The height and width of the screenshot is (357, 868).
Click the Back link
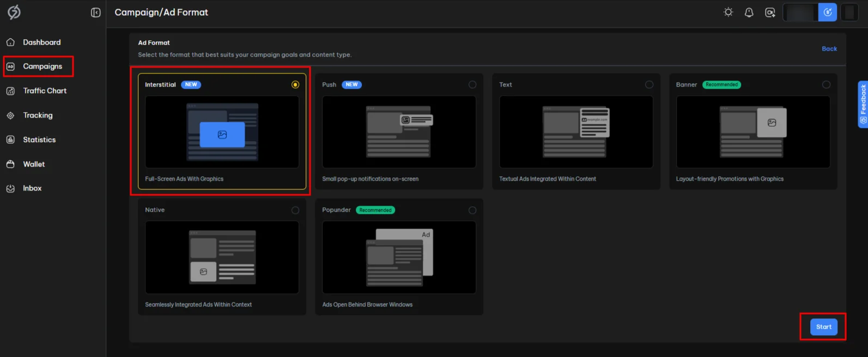click(829, 48)
